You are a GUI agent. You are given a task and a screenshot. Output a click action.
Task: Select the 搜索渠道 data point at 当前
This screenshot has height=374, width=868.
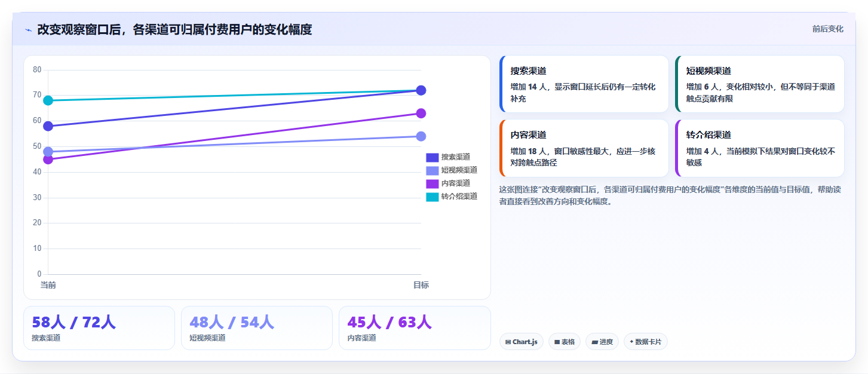click(x=48, y=126)
